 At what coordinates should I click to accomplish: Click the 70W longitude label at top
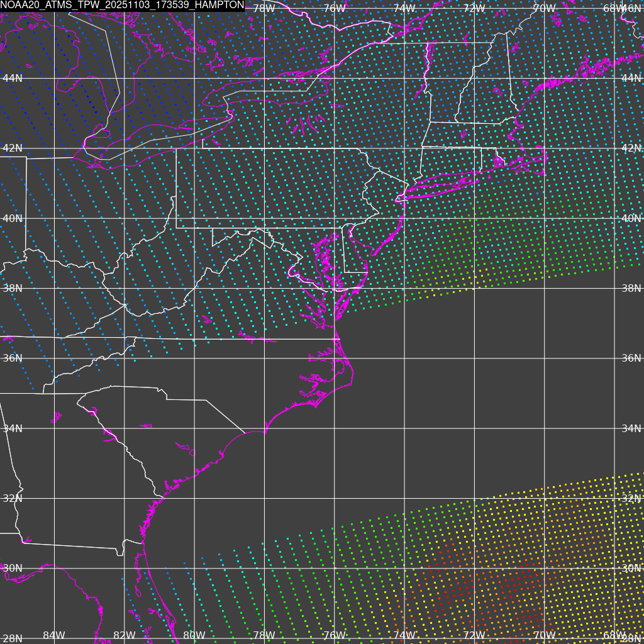coord(544,8)
